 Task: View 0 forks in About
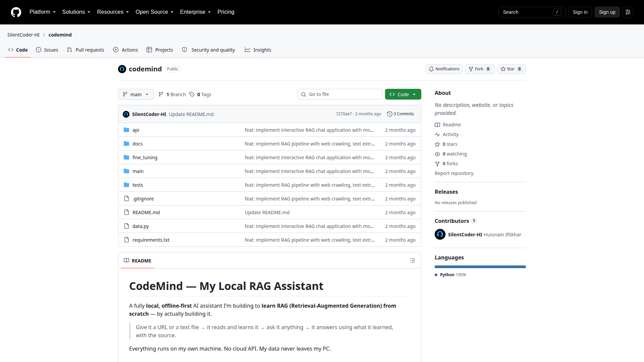coord(446,164)
